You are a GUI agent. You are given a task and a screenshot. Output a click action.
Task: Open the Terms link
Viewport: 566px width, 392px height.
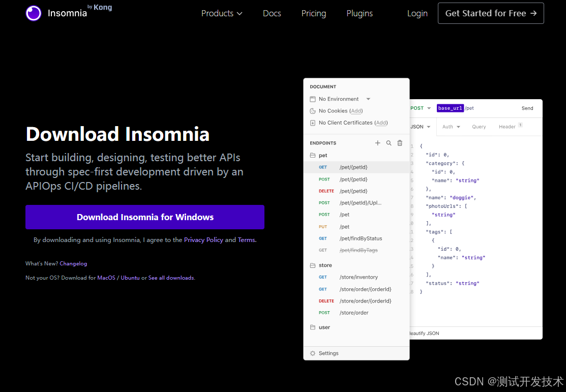[x=246, y=239]
